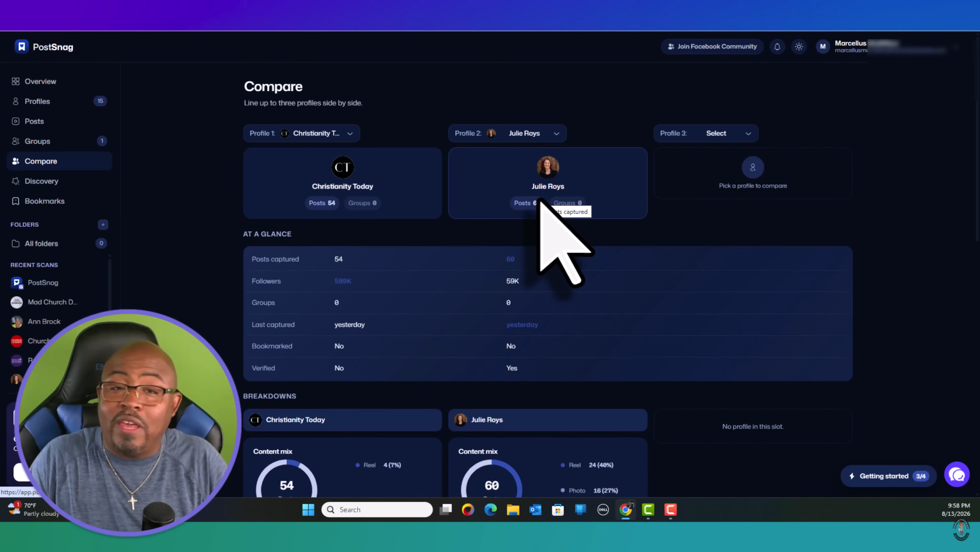Screen dimensions: 980x552
Task: Click Julie Roys' profile photo in card
Action: pos(547,168)
